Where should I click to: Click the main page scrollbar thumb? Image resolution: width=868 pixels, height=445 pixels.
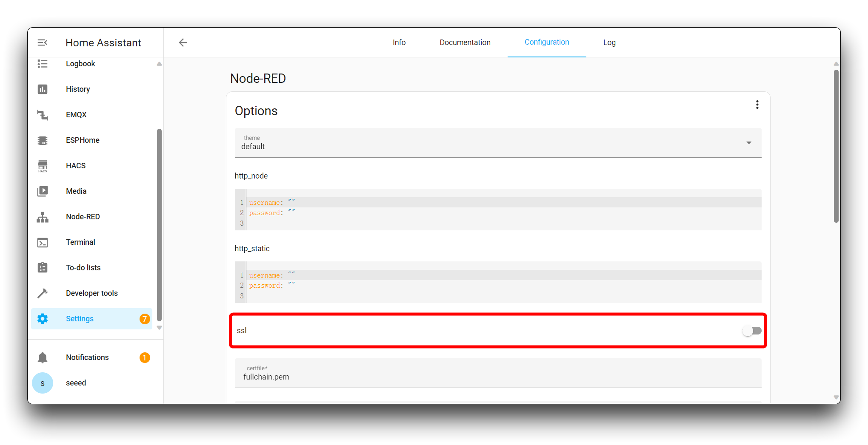point(836,146)
